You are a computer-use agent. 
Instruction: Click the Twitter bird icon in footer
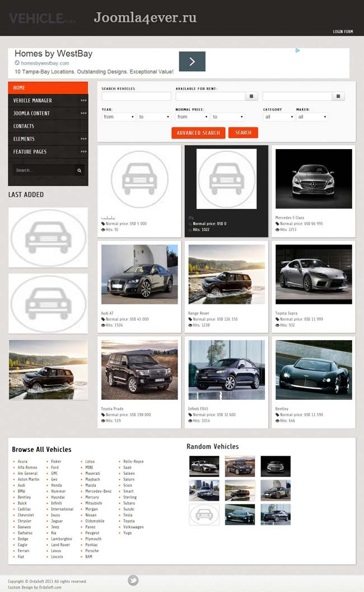(x=133, y=580)
